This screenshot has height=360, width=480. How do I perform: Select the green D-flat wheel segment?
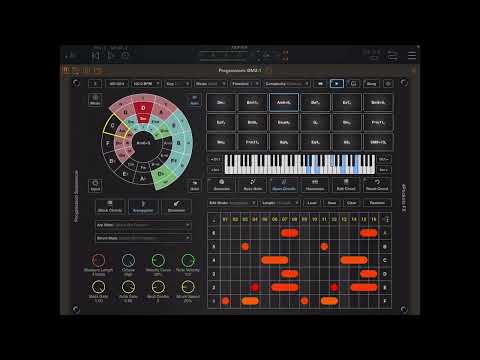(x=161, y=175)
